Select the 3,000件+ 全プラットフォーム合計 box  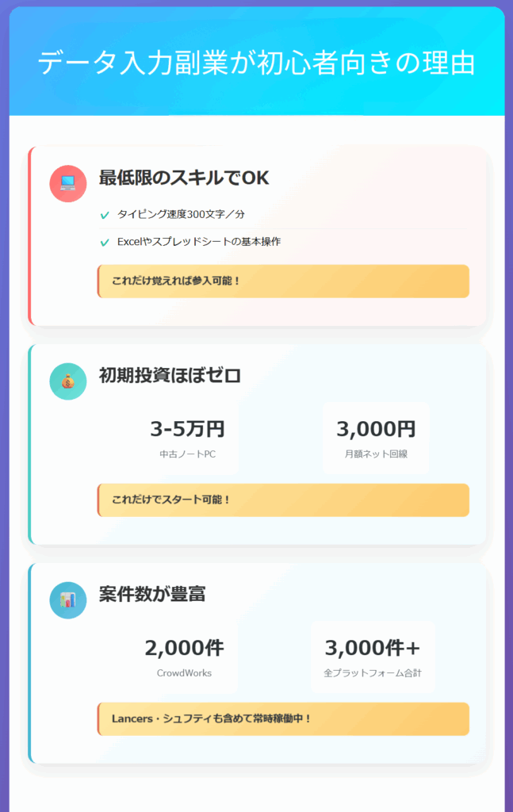373,657
